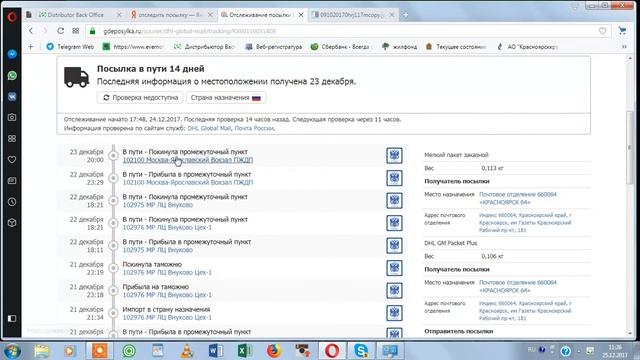
Task: Go back to the previous page
Action: pyautogui.click(x=31, y=31)
